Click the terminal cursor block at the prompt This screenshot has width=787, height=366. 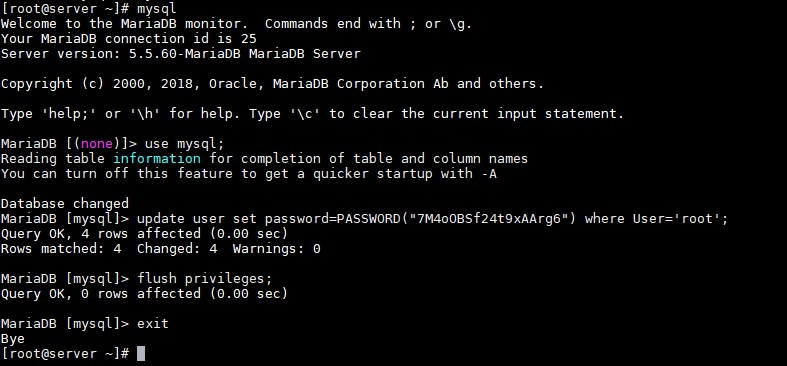141,353
